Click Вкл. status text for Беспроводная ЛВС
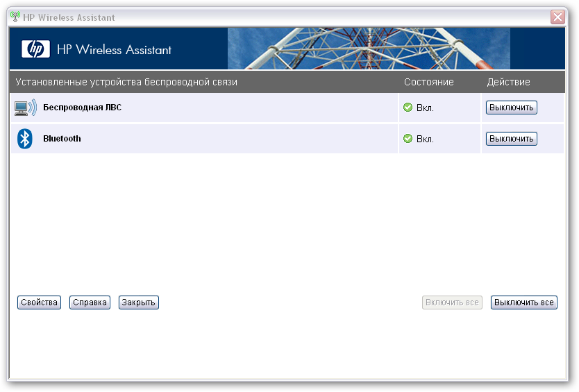The image size is (579, 392). [425, 108]
